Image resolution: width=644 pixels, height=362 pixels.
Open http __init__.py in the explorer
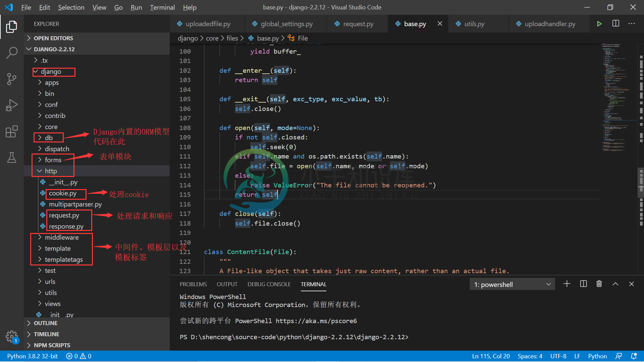97,182
